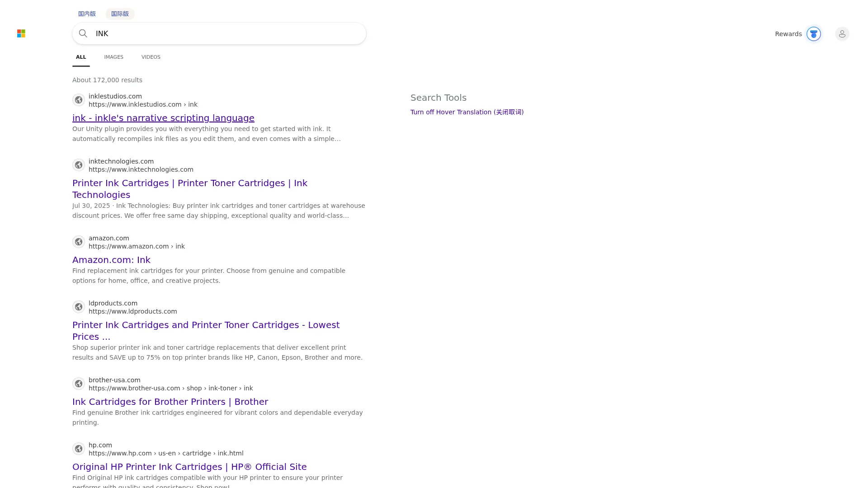The height and width of the screenshot is (488, 868).
Task: Click the 'Our Unity plugin provides' snippet
Action: click(207, 134)
